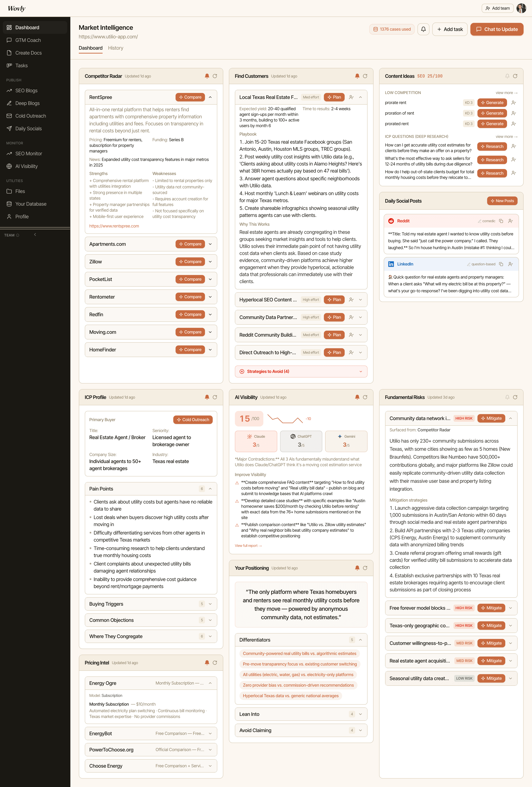Open the rentspree.com link
The height and width of the screenshot is (787, 532).
(x=114, y=226)
